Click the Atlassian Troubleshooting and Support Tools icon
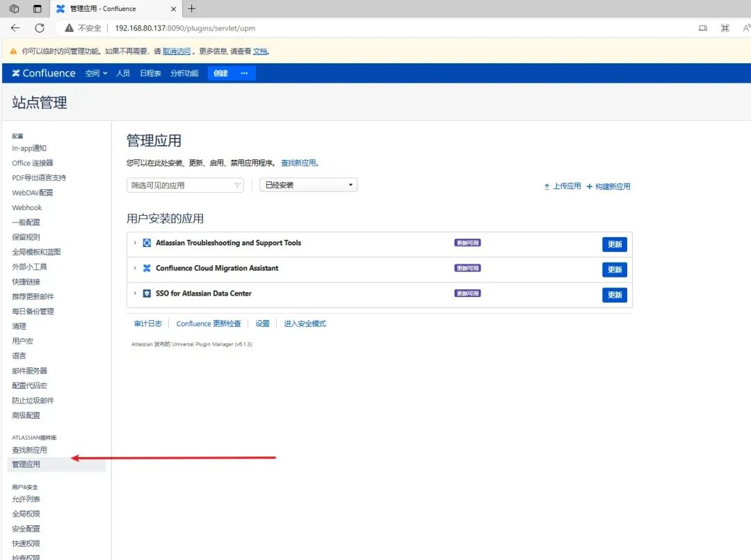751x560 pixels. [x=147, y=243]
